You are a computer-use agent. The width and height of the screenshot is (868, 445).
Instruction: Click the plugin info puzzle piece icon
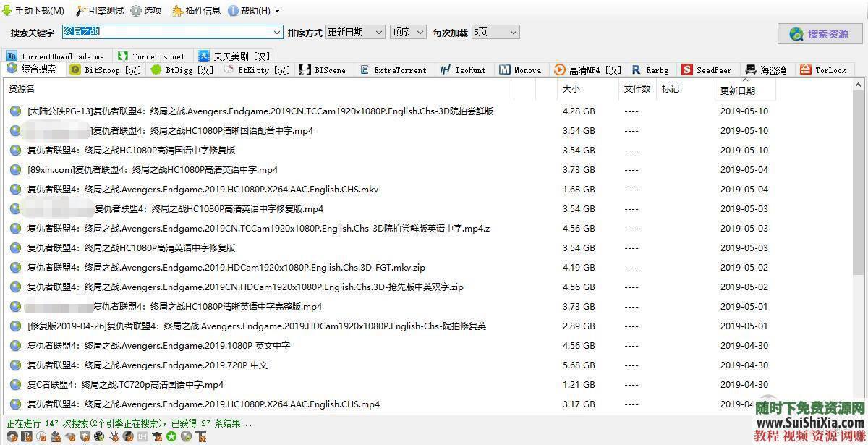coord(176,10)
